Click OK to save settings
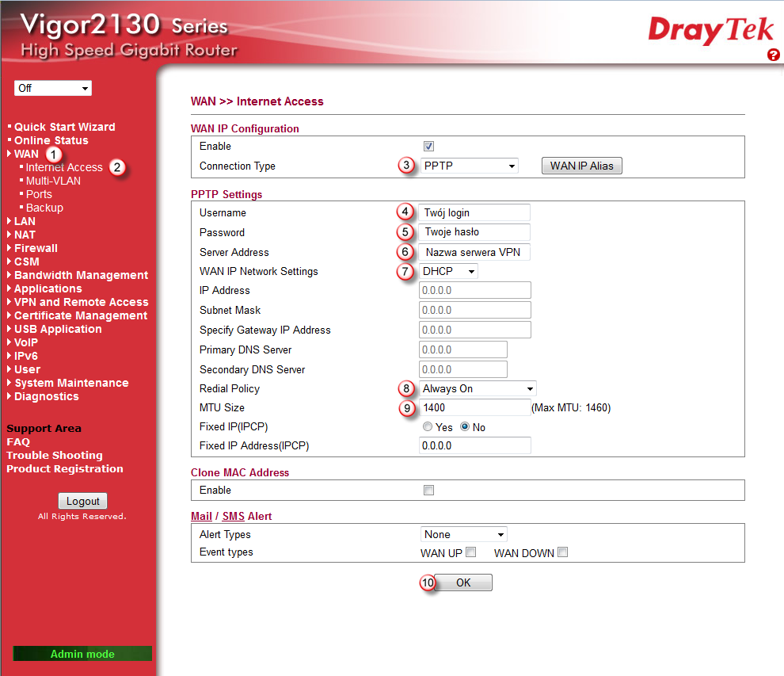 point(463,582)
